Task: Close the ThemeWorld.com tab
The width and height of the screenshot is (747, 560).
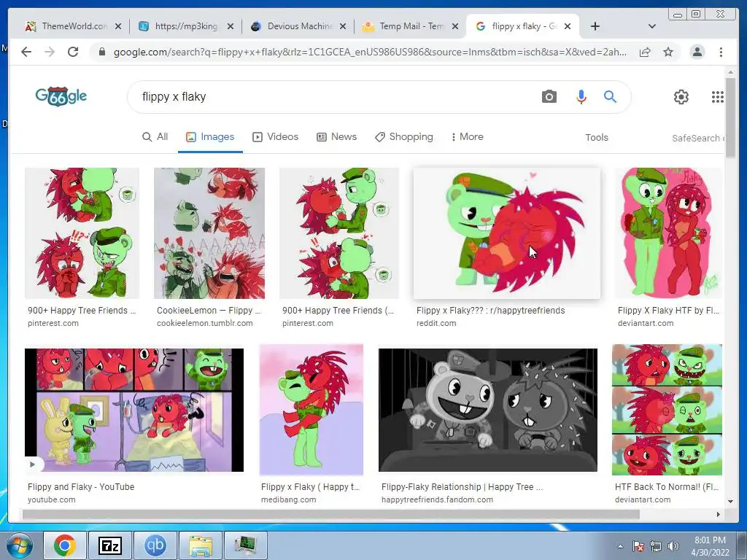Action: 118,26
